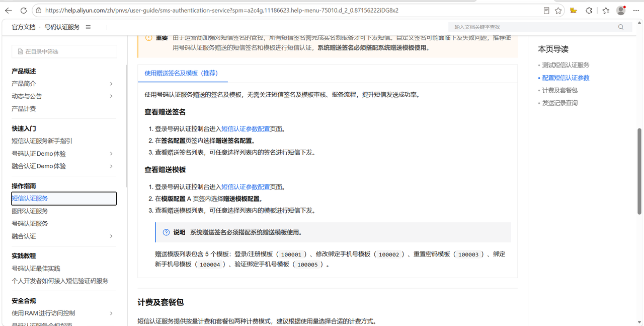Open 短信认证服务新手指引 in sidebar
Image resolution: width=644 pixels, height=326 pixels.
click(x=42, y=141)
